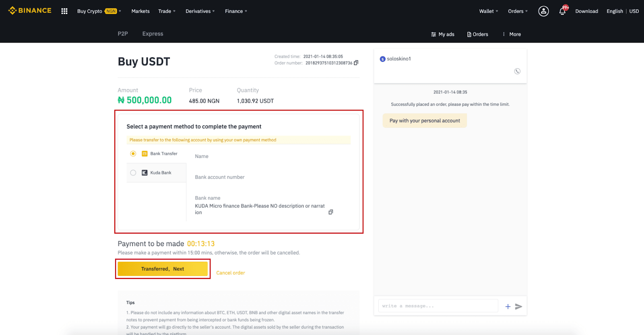Click the Transferred, Next button
The image size is (644, 335).
(x=163, y=269)
